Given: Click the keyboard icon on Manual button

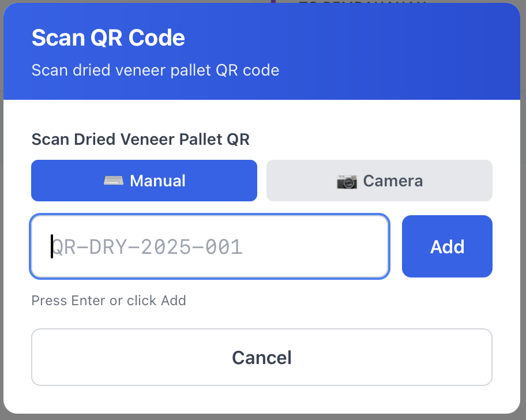Looking at the screenshot, I should coord(114,181).
